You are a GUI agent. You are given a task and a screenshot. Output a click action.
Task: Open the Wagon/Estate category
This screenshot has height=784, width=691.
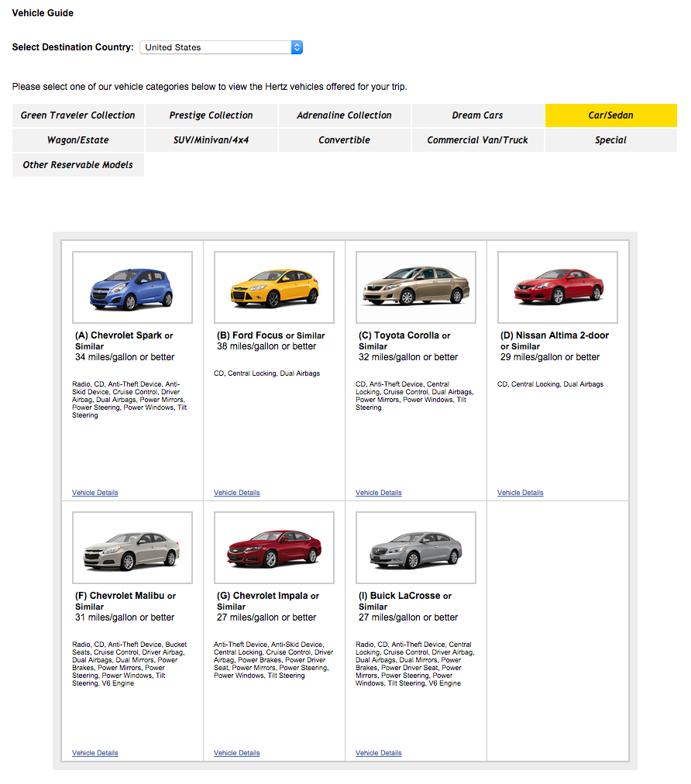78,140
